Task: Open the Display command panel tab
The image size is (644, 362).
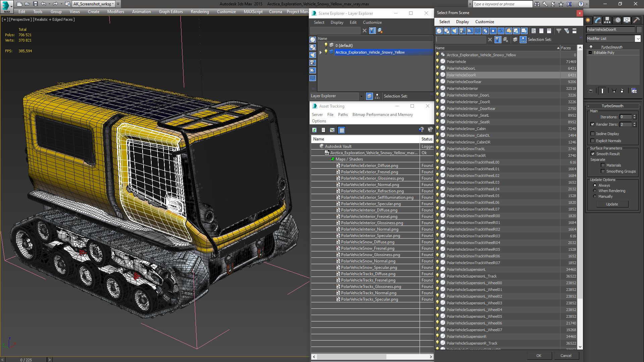Action: (627, 20)
